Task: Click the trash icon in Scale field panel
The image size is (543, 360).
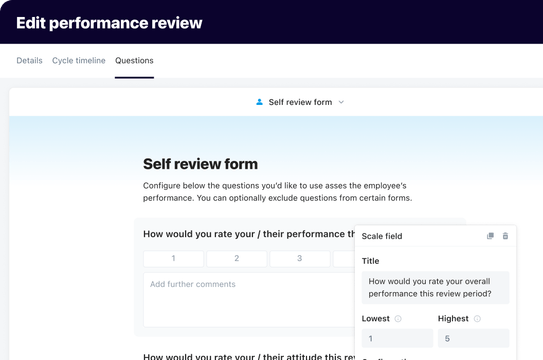Action: pyautogui.click(x=505, y=236)
